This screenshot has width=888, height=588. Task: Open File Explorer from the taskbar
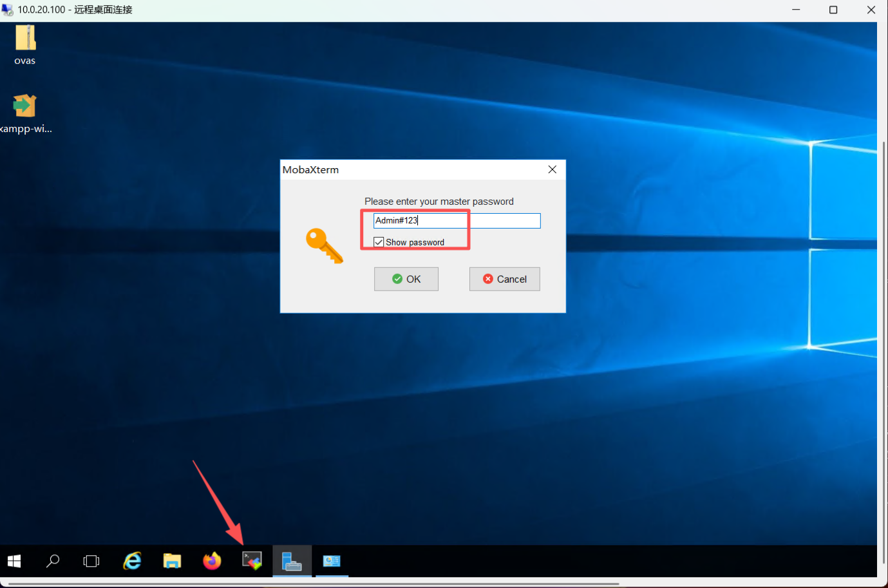pos(172,561)
